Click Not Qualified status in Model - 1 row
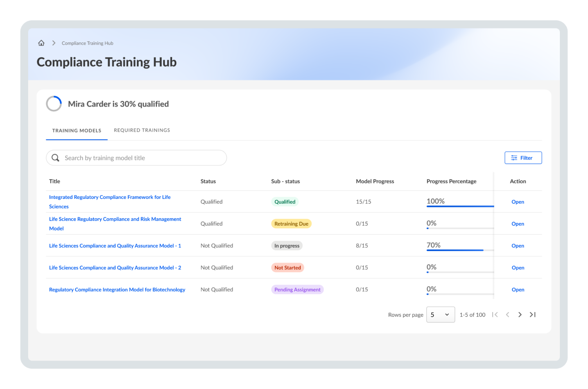This screenshot has width=588, height=389. (217, 246)
